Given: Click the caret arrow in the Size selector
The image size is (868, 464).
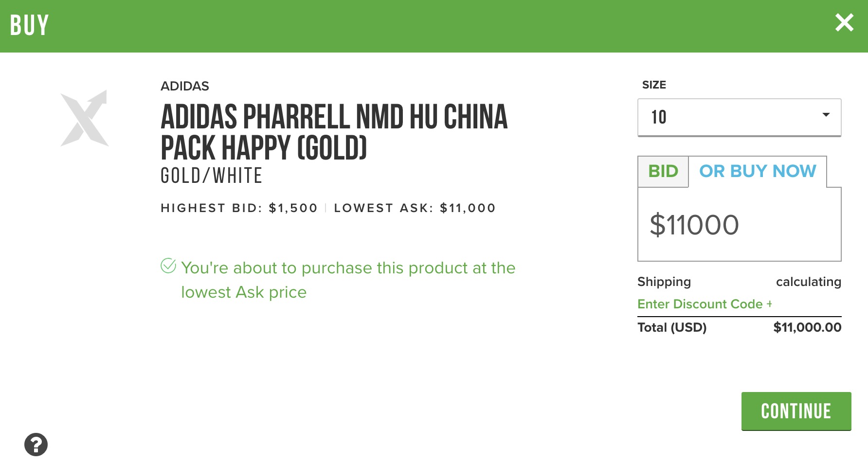Looking at the screenshot, I should click(x=826, y=115).
